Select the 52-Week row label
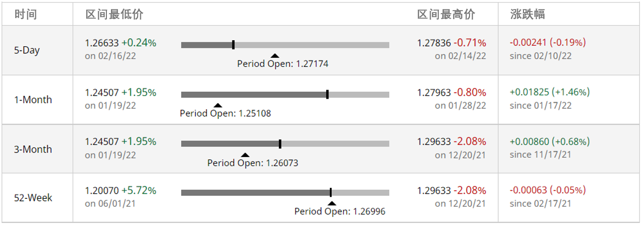 (33, 198)
